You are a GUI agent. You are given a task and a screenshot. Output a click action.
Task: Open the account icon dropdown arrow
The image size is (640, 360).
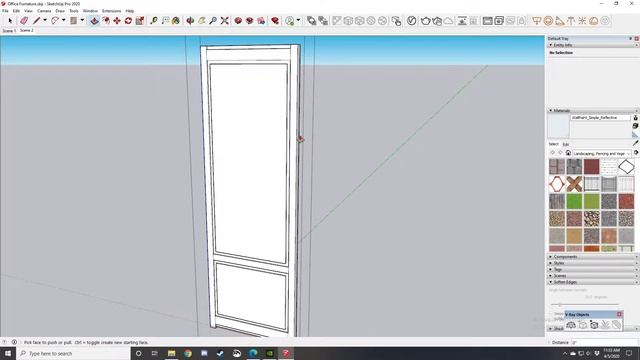pyautogui.click(x=298, y=20)
